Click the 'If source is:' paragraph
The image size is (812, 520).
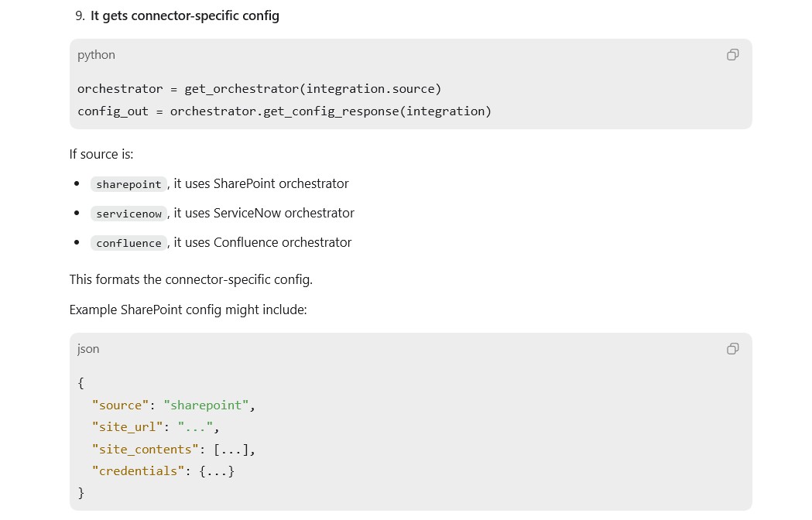click(x=101, y=154)
